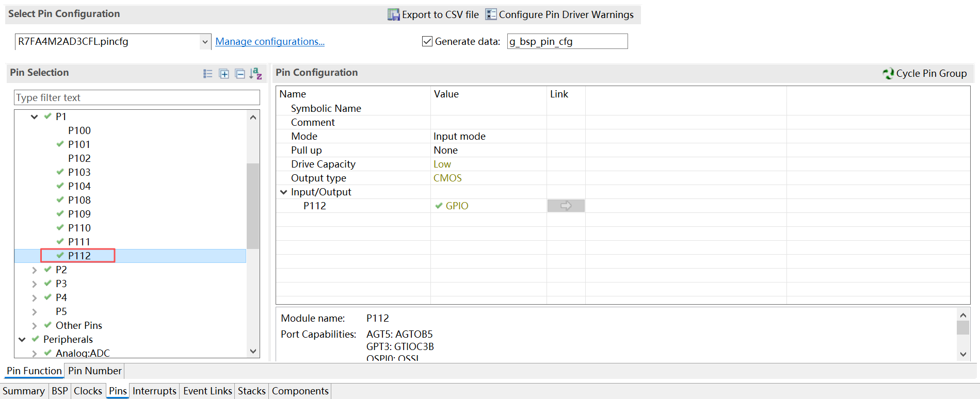Select the P104 pin in the tree
This screenshot has height=399, width=980.
tap(79, 186)
